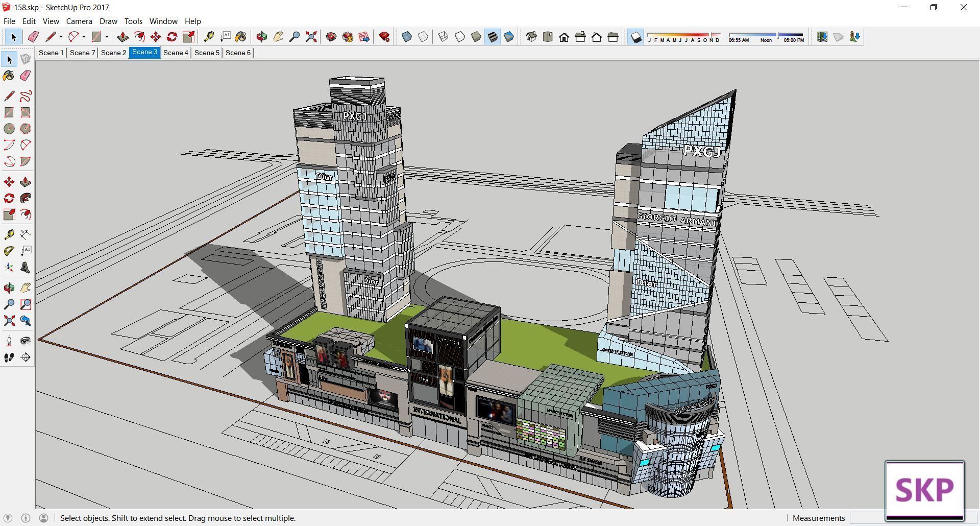
Task: Switch to the Scene 1 tab
Action: (51, 53)
